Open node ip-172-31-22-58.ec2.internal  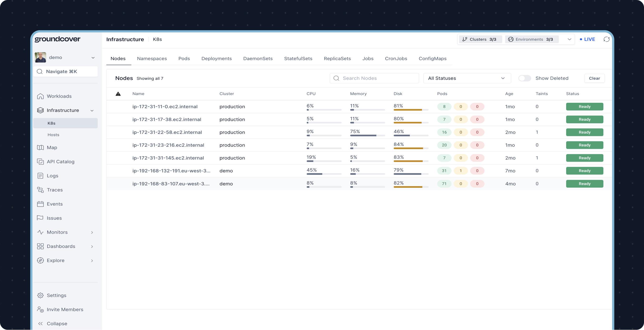coord(167,132)
